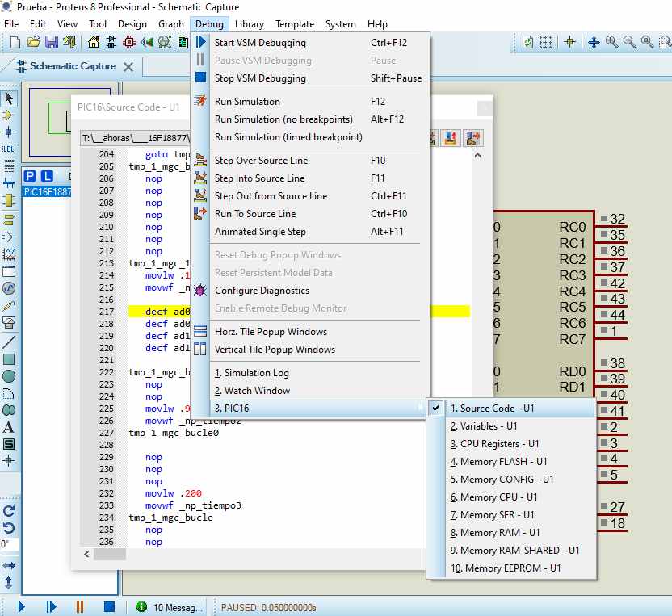Click the Step simulation control button

click(51, 607)
